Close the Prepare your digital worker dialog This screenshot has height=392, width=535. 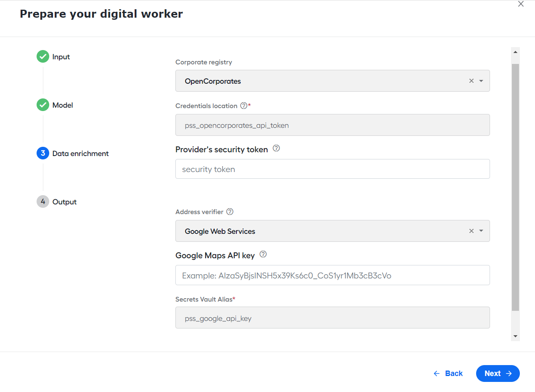tap(521, 4)
